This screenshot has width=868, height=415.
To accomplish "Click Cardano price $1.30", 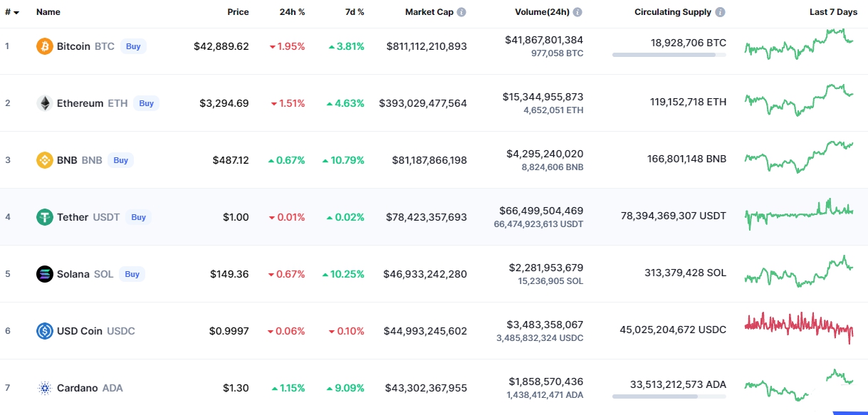I will pyautogui.click(x=236, y=388).
